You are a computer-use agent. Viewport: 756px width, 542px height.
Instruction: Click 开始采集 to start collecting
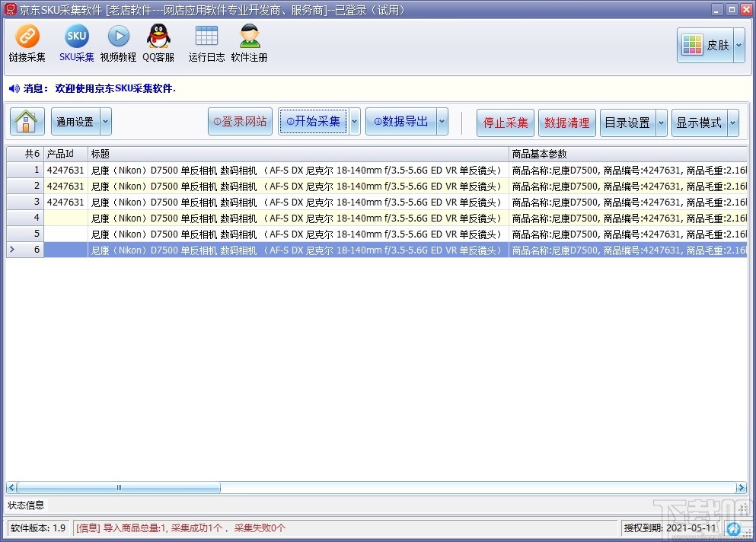(314, 122)
